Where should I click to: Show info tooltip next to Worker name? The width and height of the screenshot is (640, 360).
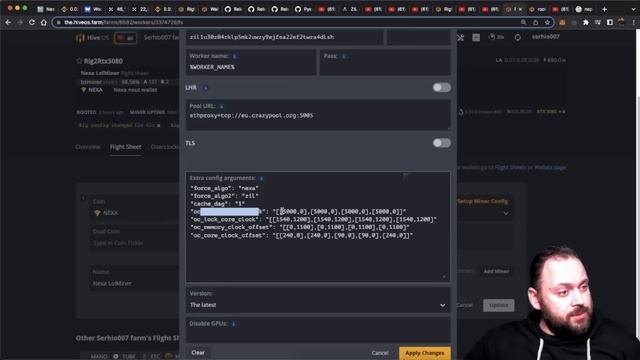(235, 56)
